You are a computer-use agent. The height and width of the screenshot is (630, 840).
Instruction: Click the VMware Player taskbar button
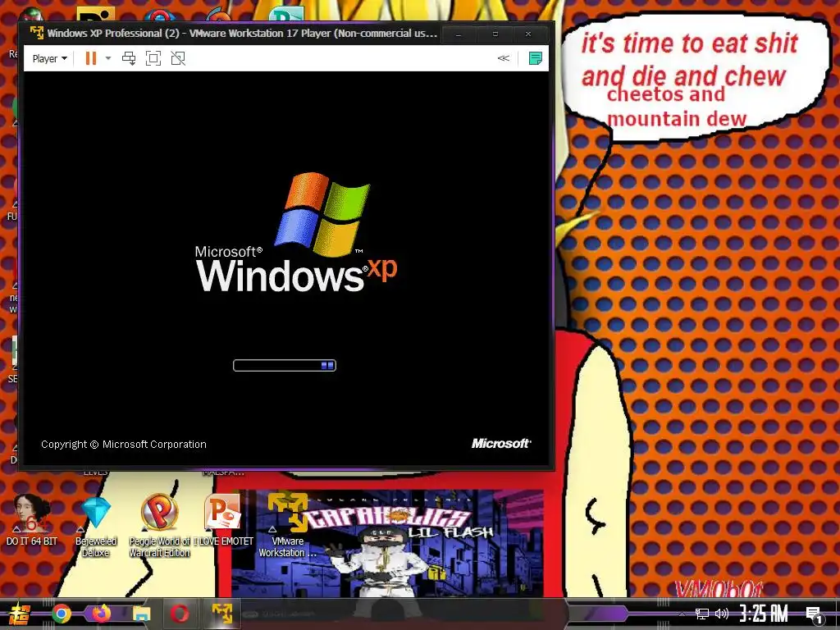click(x=221, y=614)
